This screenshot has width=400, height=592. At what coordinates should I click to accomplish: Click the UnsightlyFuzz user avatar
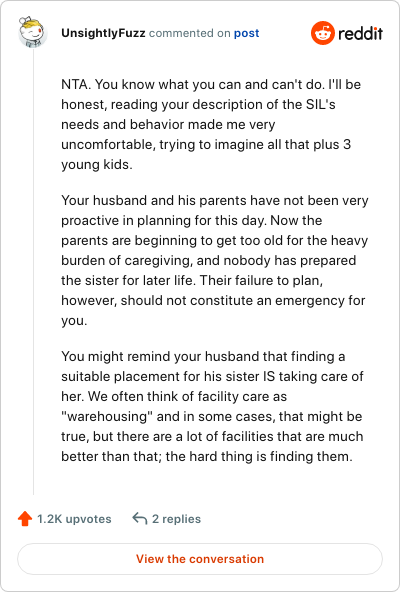click(x=32, y=32)
